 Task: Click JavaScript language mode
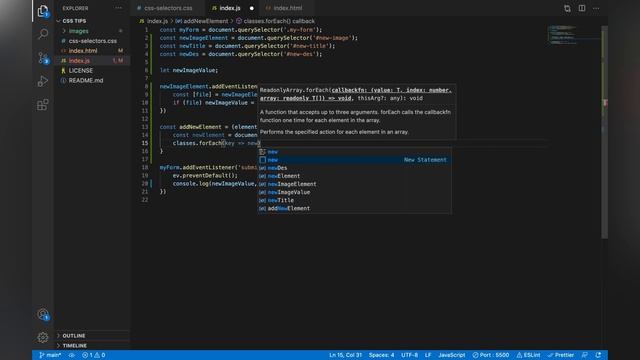click(451, 355)
